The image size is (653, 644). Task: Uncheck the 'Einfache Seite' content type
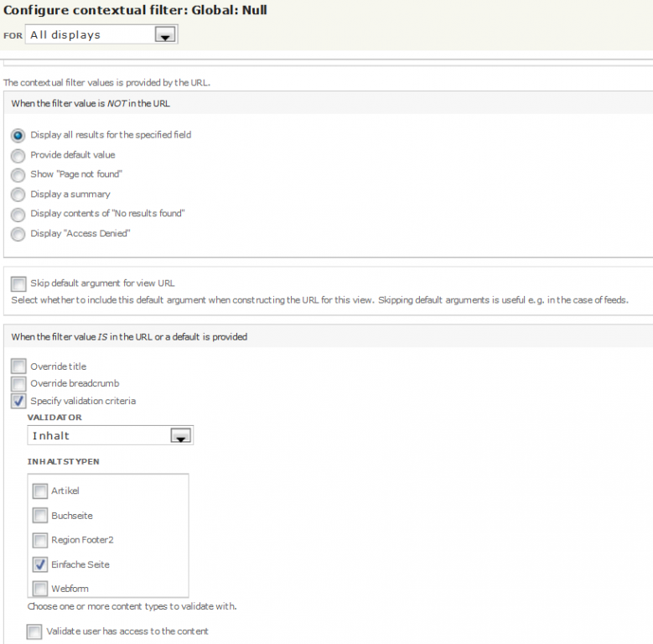point(40,564)
